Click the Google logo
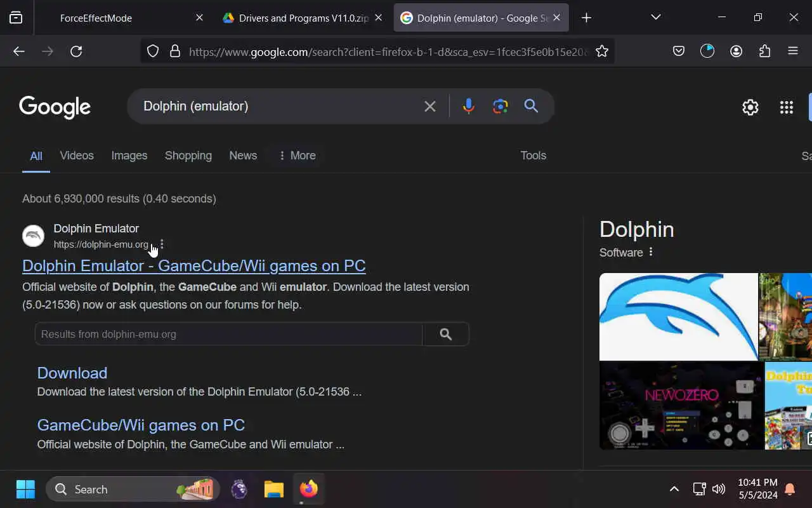Screen dimensions: 812x508 coord(55,107)
